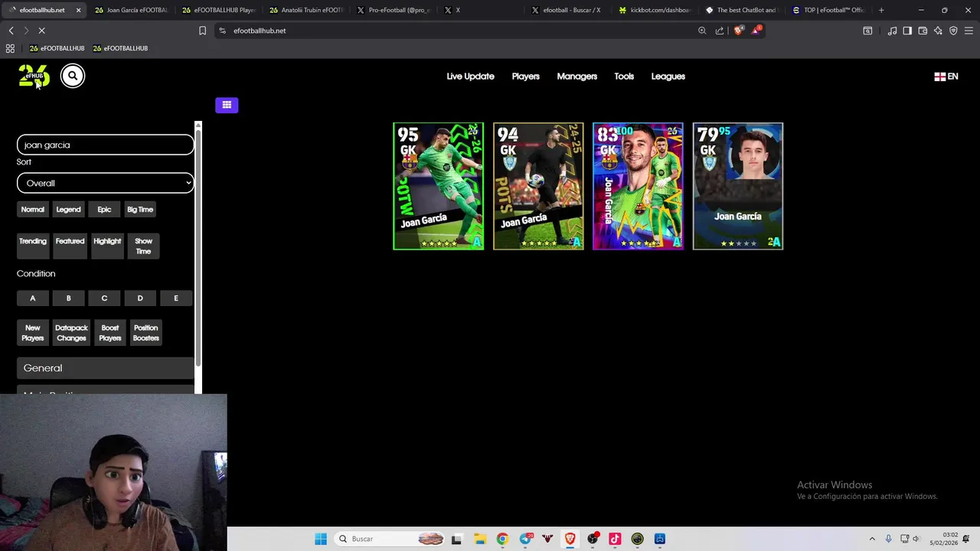Open the browser apps grid icon in bookmarks bar
The height and width of the screenshot is (551, 980).
(x=10, y=48)
